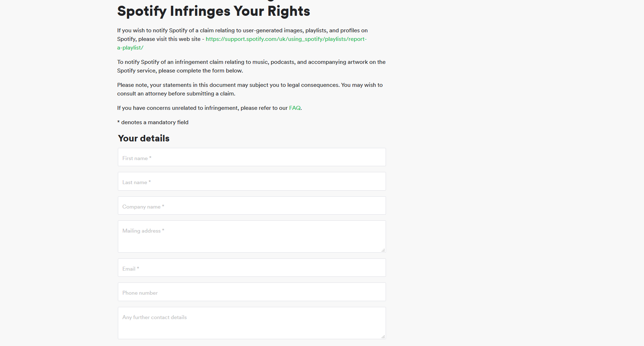Focus the First name input field

click(252, 157)
